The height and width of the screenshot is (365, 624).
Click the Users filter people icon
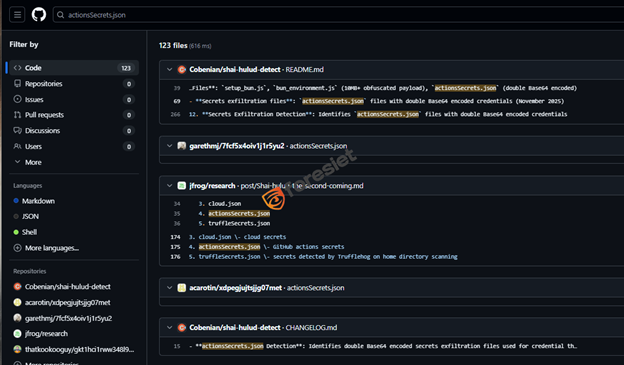pos(18,146)
